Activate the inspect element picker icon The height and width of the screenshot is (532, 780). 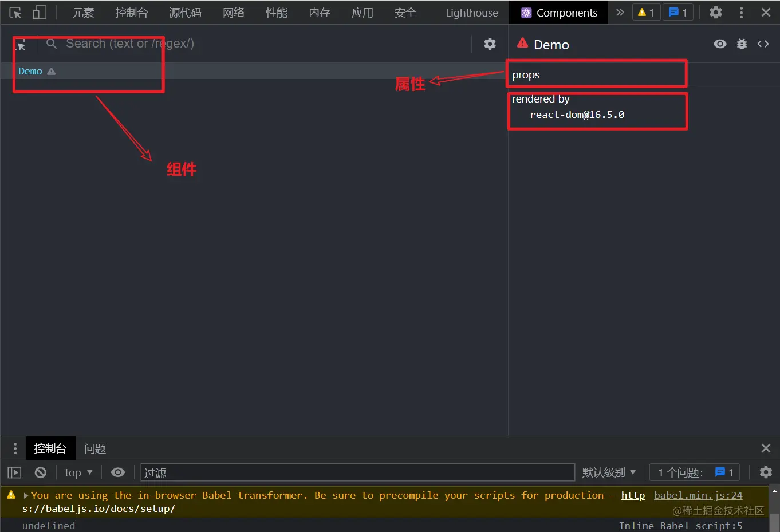click(15, 13)
